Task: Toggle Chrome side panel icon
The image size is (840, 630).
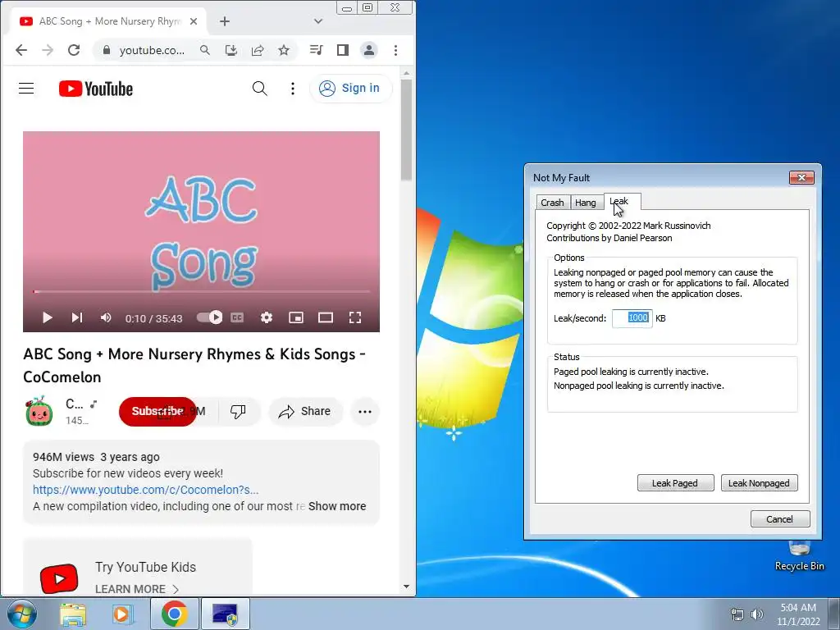Action: pyautogui.click(x=343, y=50)
